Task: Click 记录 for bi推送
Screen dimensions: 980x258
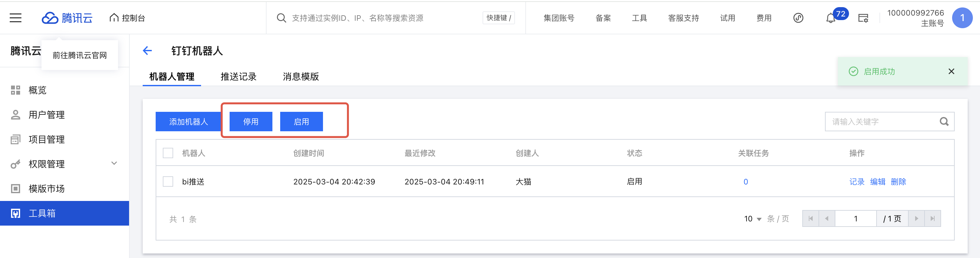Action: coord(857,182)
